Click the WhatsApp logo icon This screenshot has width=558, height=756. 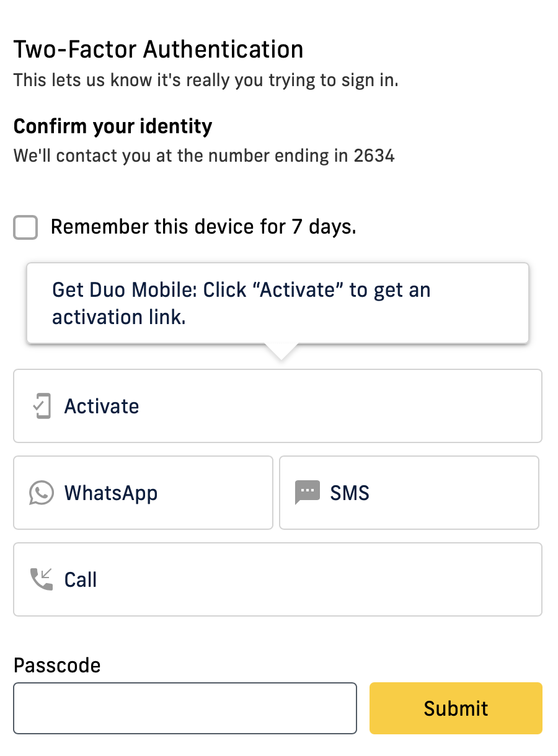point(41,493)
